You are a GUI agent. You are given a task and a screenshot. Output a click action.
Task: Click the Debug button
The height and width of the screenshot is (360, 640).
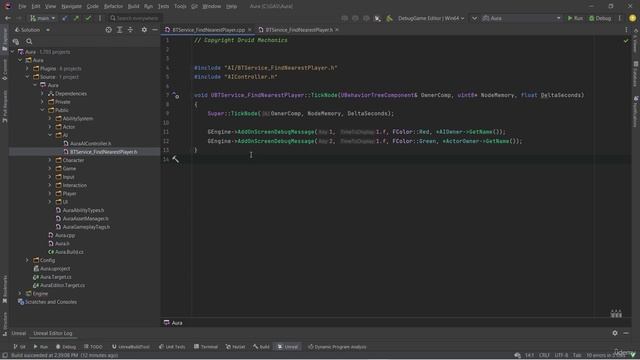[x=600, y=18]
